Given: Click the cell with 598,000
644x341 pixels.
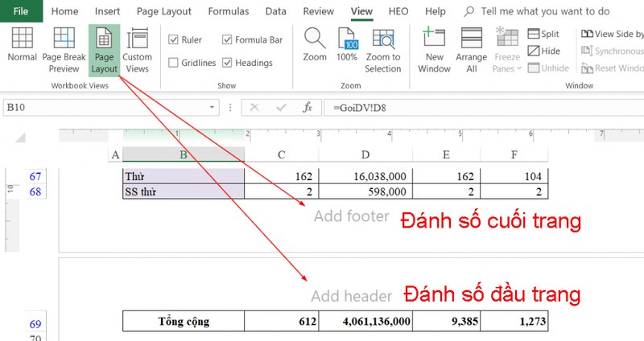Looking at the screenshot, I should click(365, 191).
